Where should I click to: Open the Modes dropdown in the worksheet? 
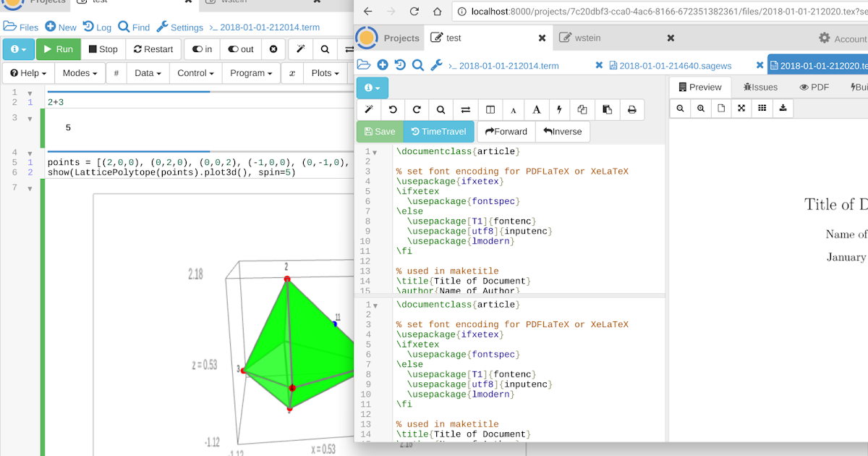80,72
